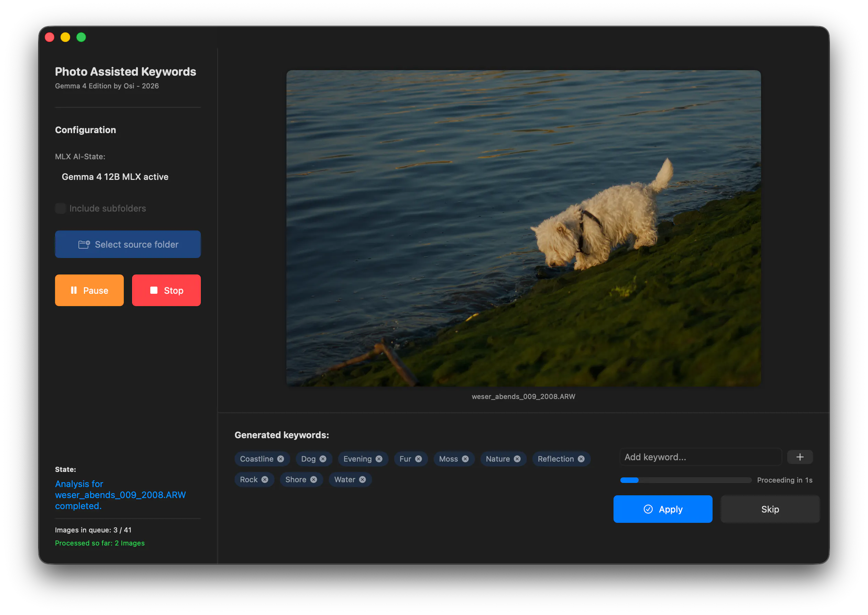Remove the Dog keyword tag
Image resolution: width=868 pixels, height=615 pixels.
tap(323, 458)
